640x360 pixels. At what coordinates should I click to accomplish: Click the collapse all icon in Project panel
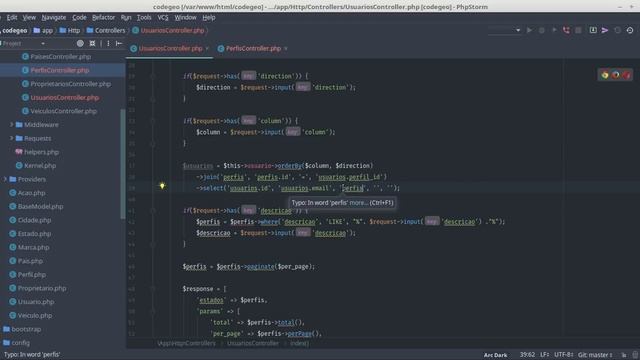click(93, 43)
